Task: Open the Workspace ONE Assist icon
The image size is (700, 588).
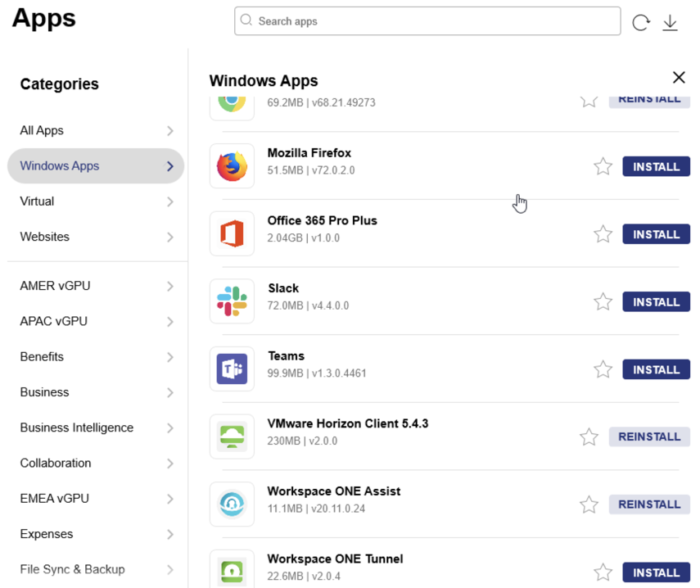Action: tap(232, 504)
